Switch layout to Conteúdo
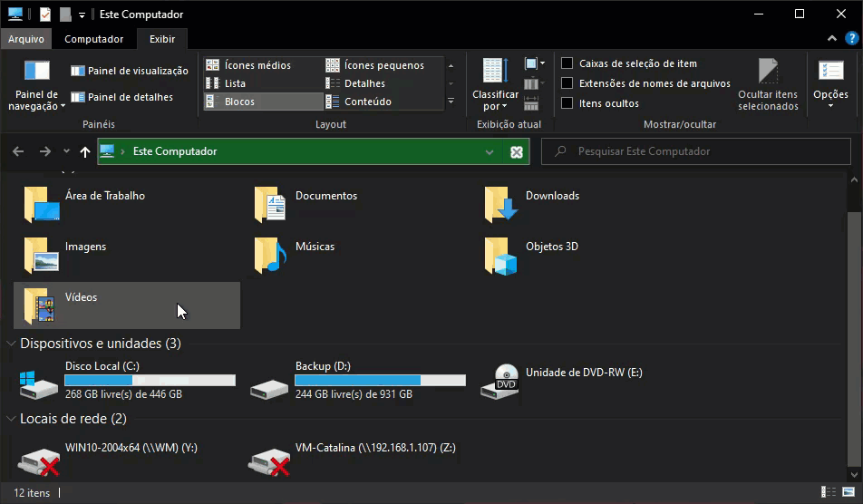 click(383, 102)
